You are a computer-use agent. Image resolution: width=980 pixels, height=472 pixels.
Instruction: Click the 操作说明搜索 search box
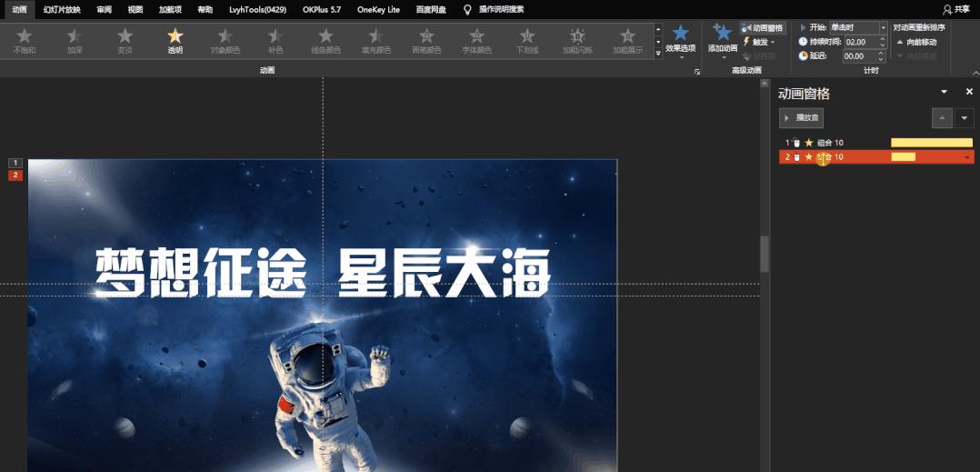point(501,9)
